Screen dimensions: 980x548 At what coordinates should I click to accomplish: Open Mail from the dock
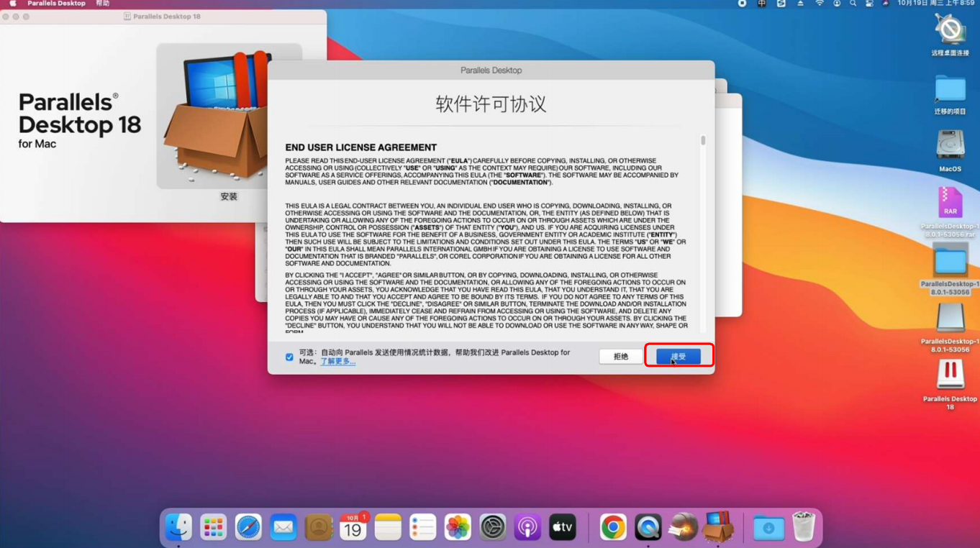(283, 527)
